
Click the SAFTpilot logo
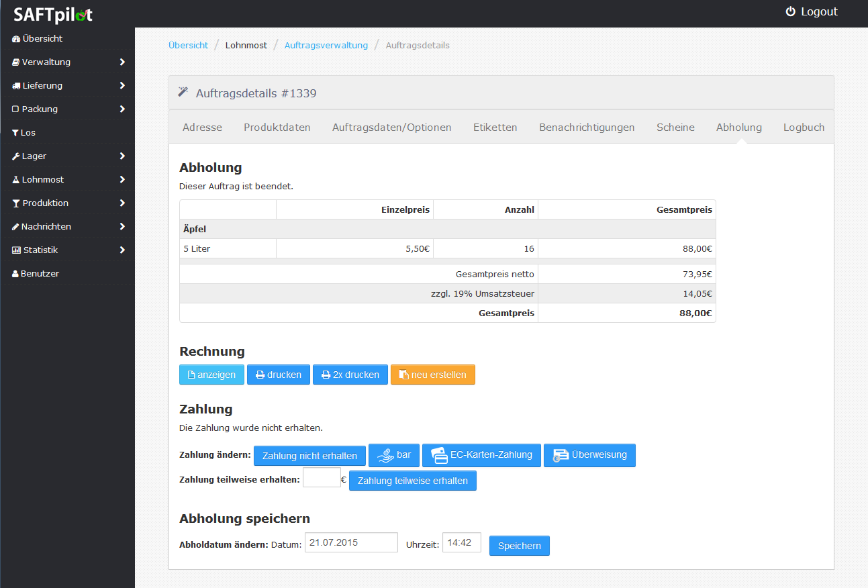pyautogui.click(x=53, y=14)
